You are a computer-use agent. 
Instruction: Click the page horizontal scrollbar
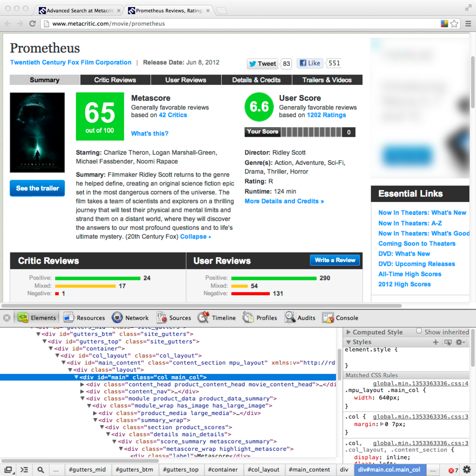202,306
